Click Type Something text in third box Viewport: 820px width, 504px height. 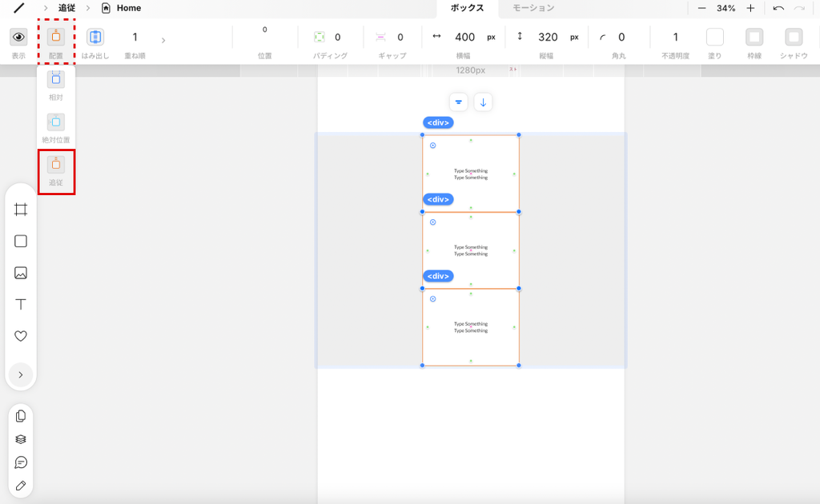click(x=471, y=327)
